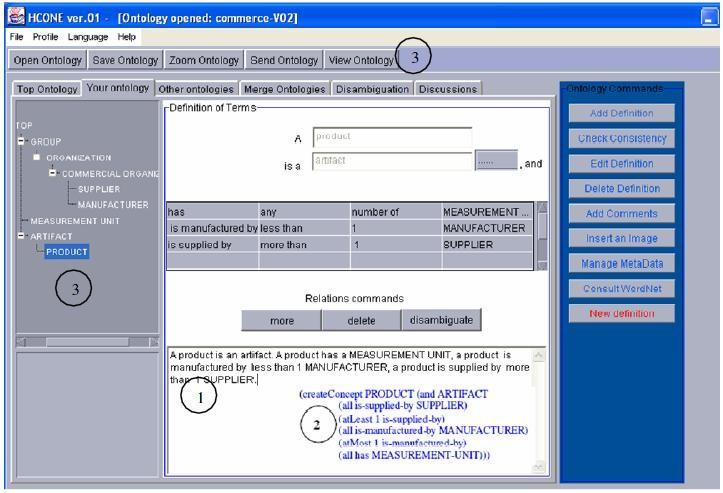Click the MANUFACTURER cell in relations table

click(487, 228)
